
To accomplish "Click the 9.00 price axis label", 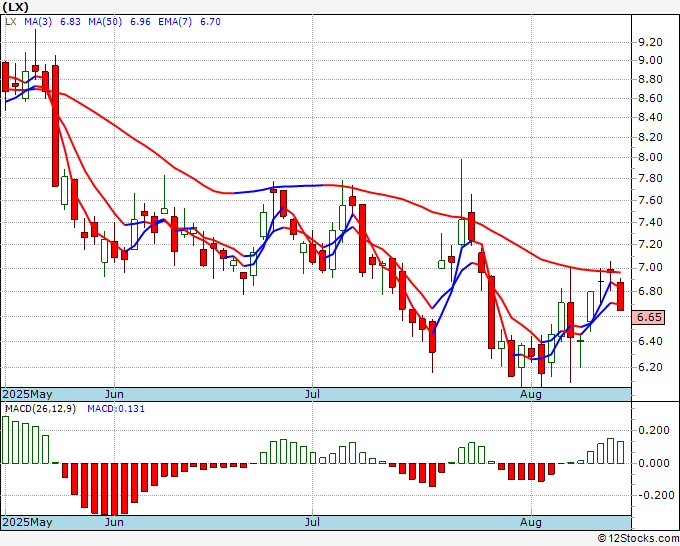I will (x=651, y=60).
